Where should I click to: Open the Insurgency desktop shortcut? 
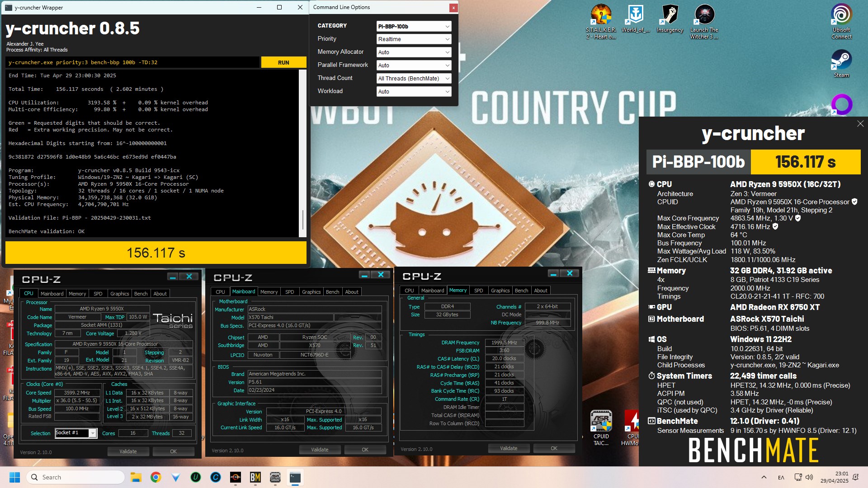tap(670, 19)
